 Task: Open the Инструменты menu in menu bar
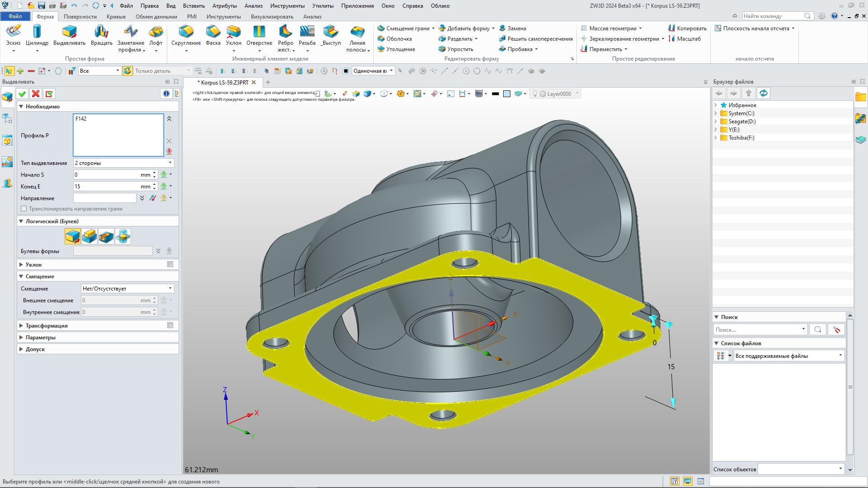[287, 6]
